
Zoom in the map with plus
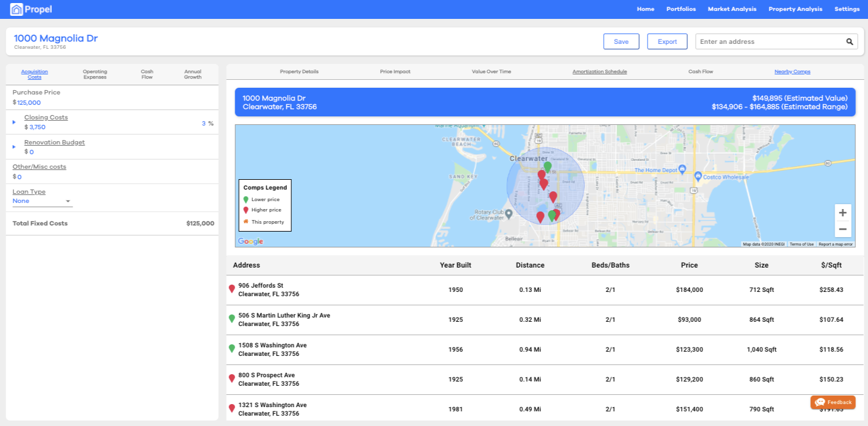843,213
